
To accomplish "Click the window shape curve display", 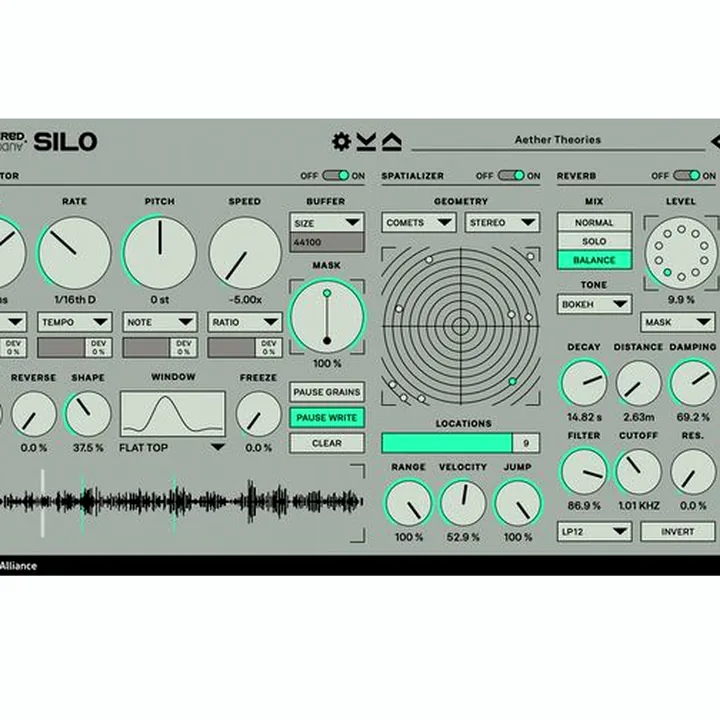I will point(173,414).
